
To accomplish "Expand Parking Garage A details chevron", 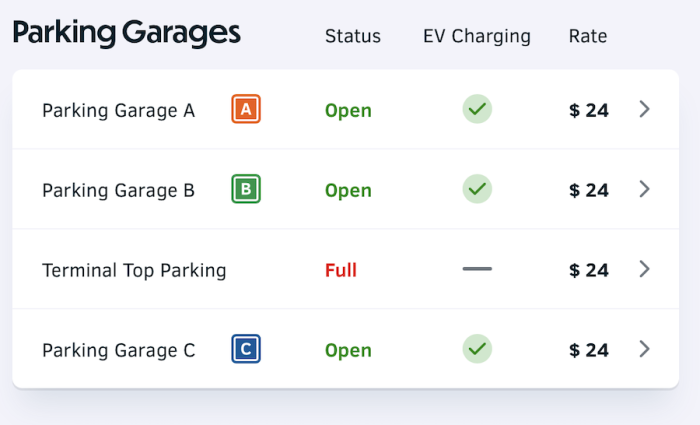I will tap(645, 109).
